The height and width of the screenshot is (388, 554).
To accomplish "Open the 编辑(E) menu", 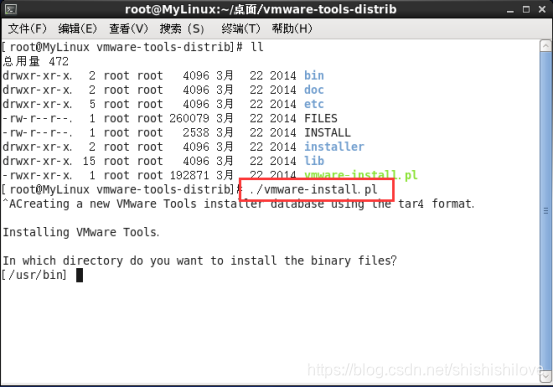I will coord(77,29).
